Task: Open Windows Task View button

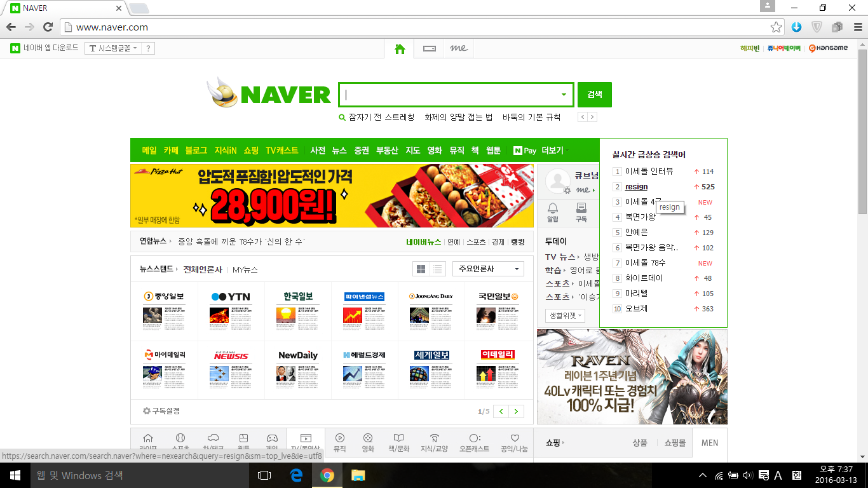Action: click(264, 475)
